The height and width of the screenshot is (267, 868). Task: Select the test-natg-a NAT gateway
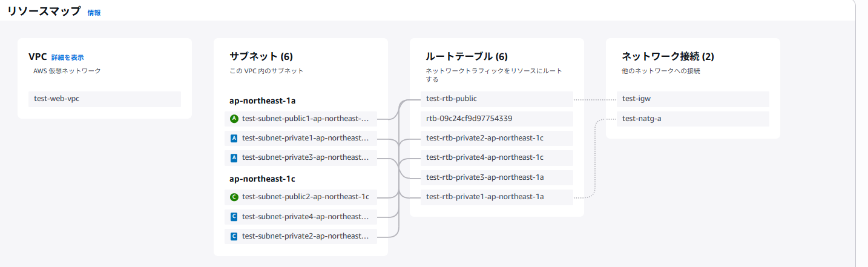(692, 119)
